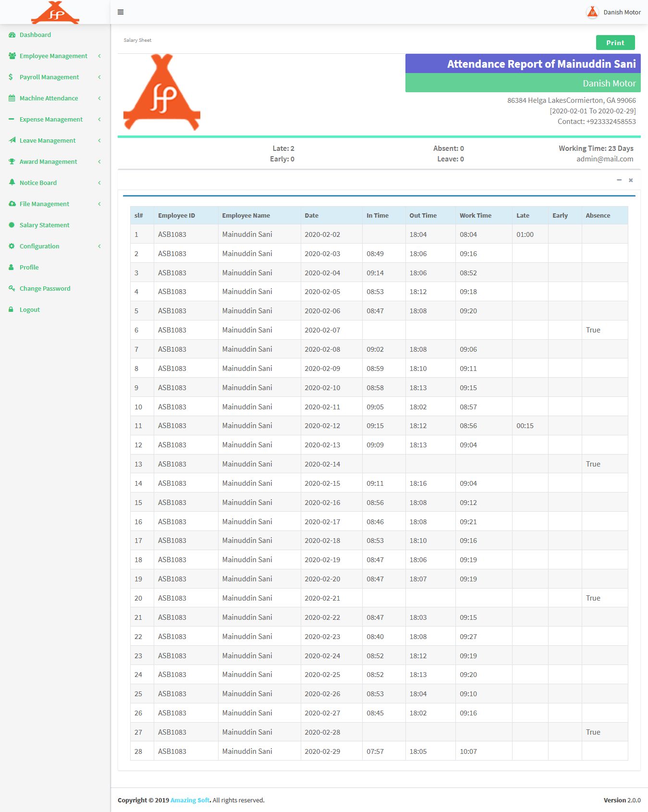The image size is (648, 812).
Task: Select the late value 00:15 cell
Action: coord(530,426)
